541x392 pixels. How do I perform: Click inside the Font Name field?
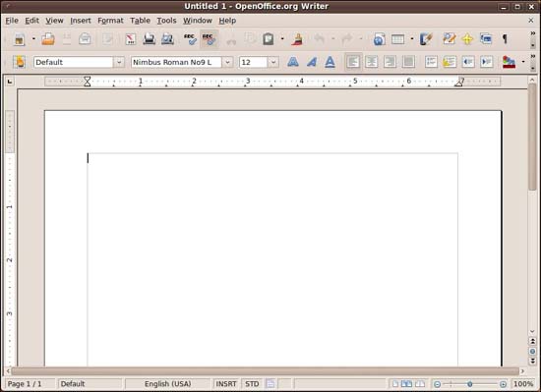(176, 62)
